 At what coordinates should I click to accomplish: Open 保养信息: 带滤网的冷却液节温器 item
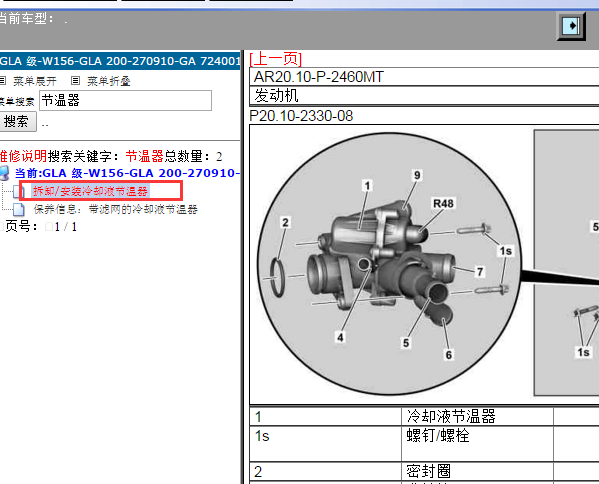pyautogui.click(x=115, y=209)
